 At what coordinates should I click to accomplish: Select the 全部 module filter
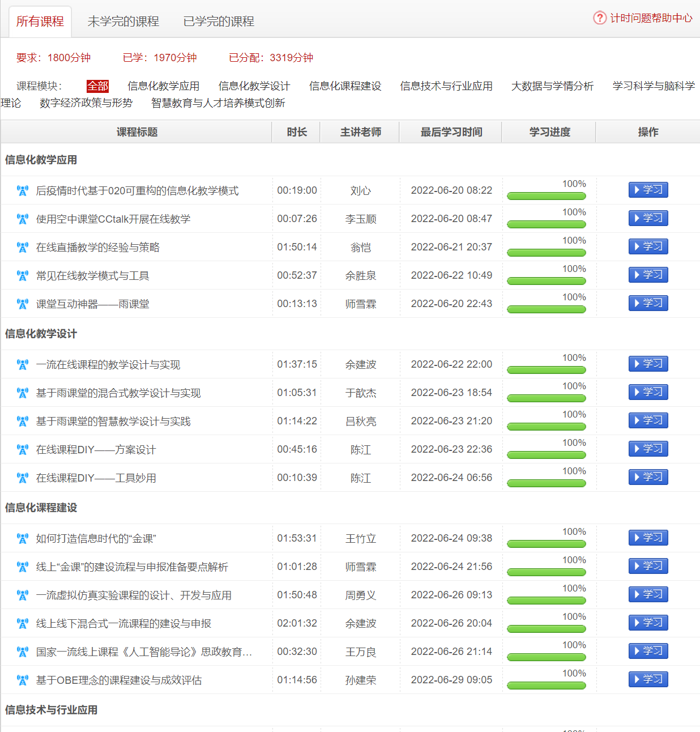(x=97, y=86)
